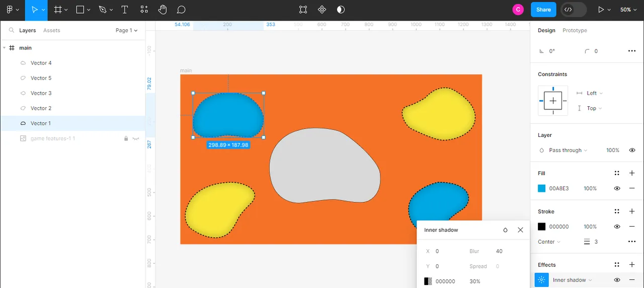Select the Frame tool
The image size is (644, 288).
(x=58, y=10)
